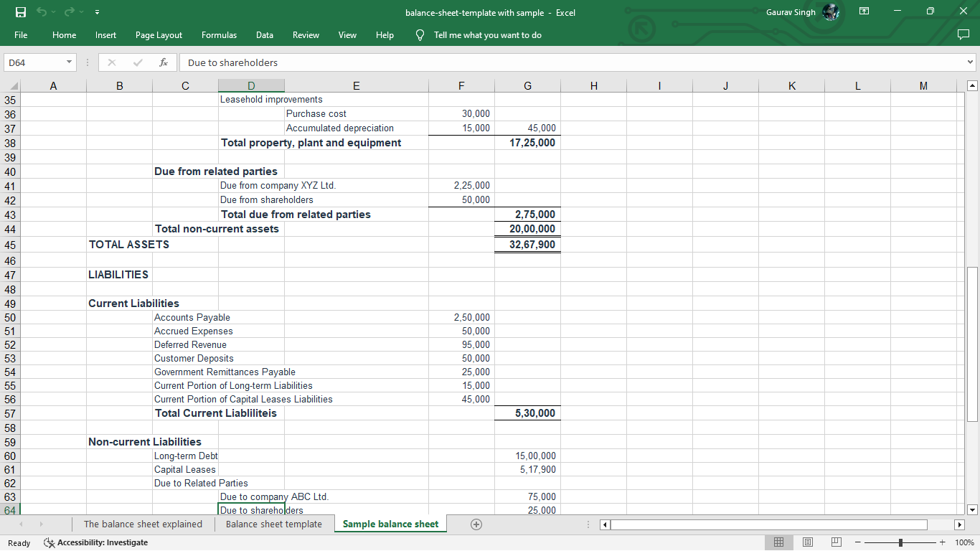Open the Insert Function dialog via fx icon

pos(163,62)
